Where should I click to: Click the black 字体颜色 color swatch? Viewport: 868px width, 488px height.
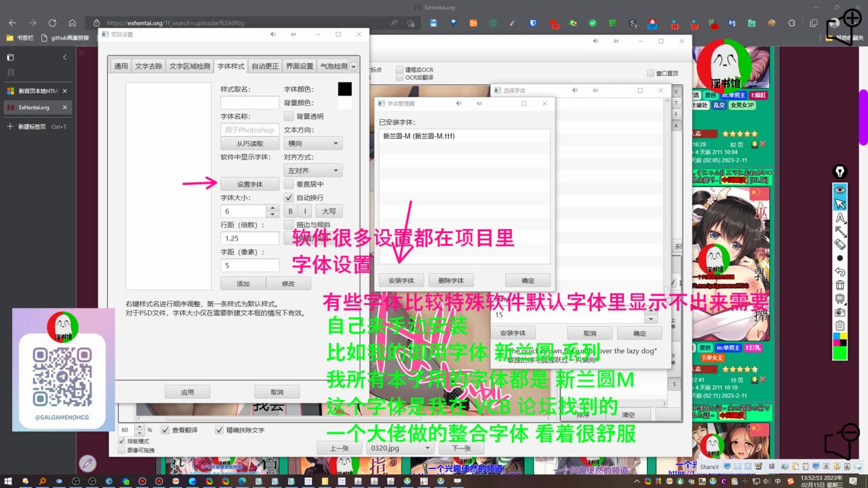344,89
